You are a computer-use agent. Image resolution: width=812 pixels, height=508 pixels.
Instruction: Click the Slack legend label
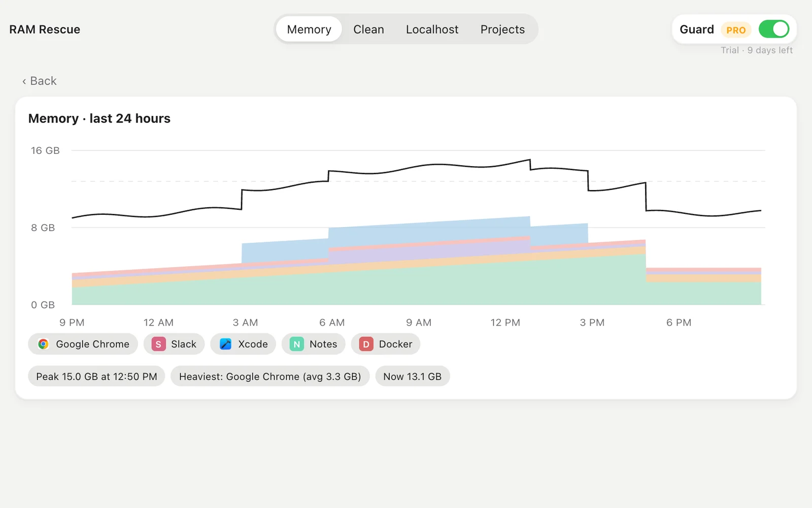click(x=184, y=344)
